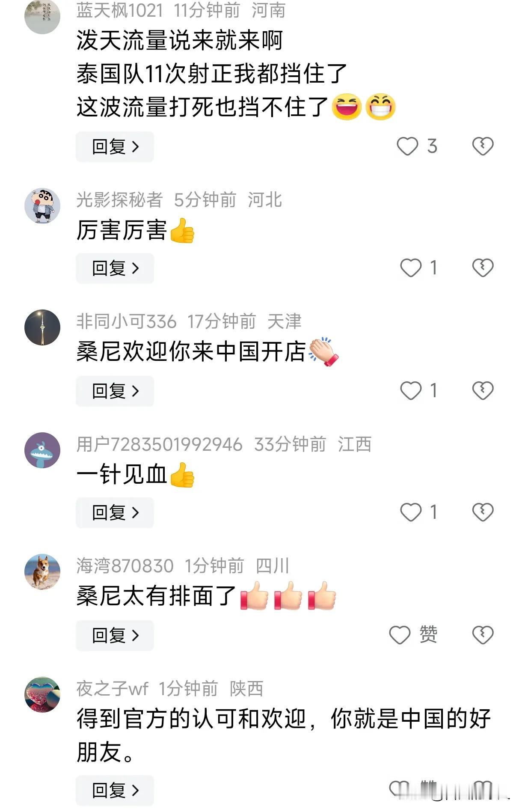Dislike 非同小可336's comment with broken heart
The width and height of the screenshot is (522, 812).
click(x=483, y=390)
